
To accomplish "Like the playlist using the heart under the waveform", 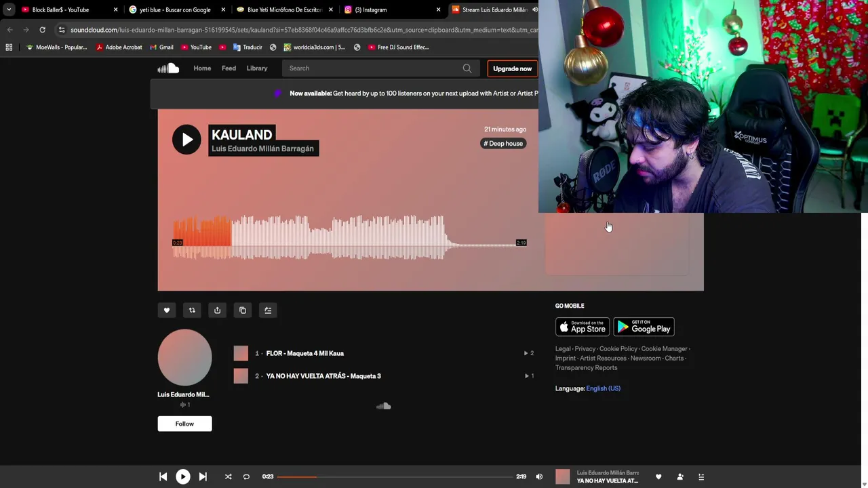I will click(x=167, y=310).
